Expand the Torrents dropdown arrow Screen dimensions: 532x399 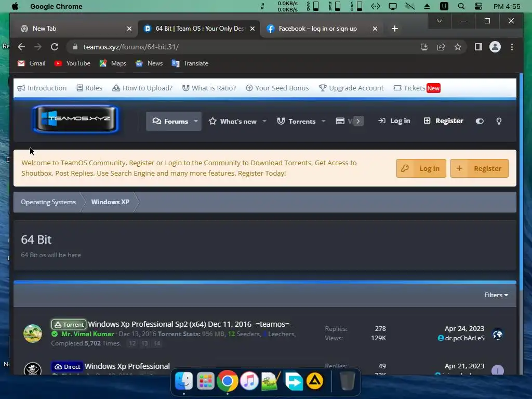pos(323,121)
